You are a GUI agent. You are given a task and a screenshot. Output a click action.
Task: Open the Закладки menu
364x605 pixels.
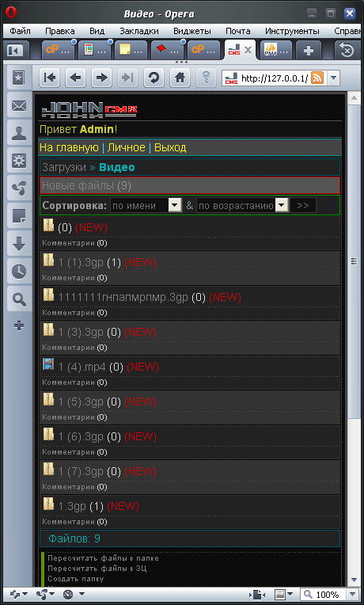(x=138, y=31)
